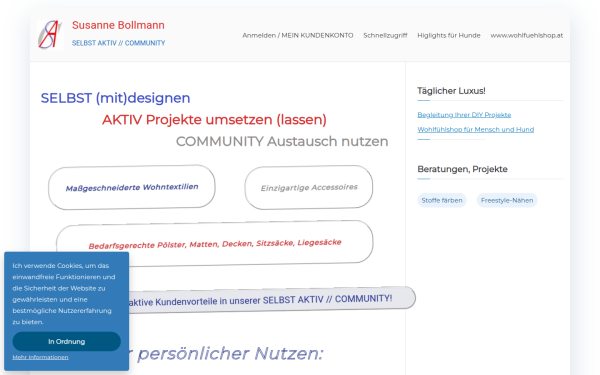600x375 pixels.
Task: Select the Freestyle-Nähen tag
Action: 507,200
